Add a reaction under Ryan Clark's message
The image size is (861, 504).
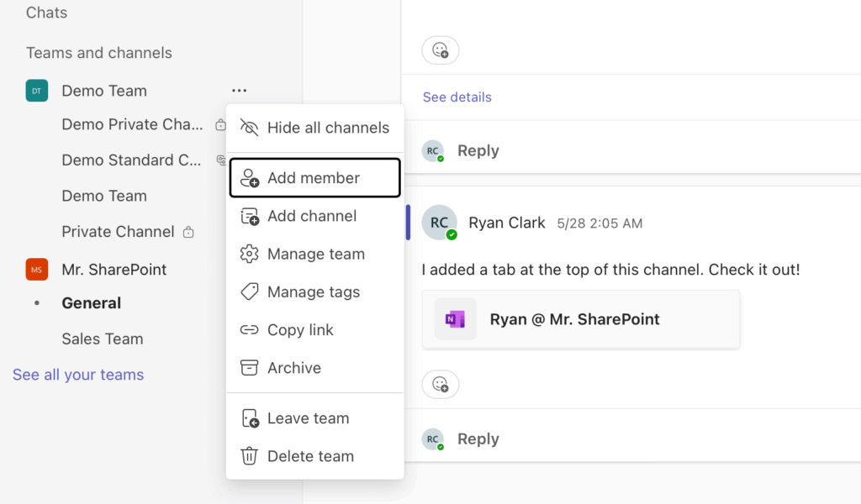click(x=441, y=384)
